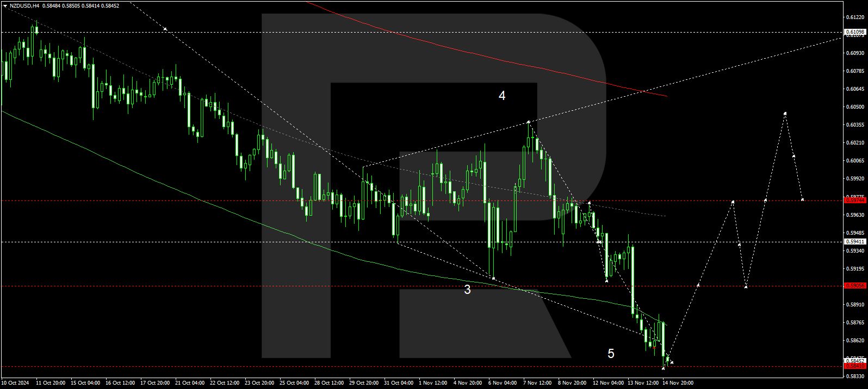Image resolution: width=868 pixels, height=389 pixels.
Task: Click the 0.58765 price axis label
Action: [x=855, y=323]
